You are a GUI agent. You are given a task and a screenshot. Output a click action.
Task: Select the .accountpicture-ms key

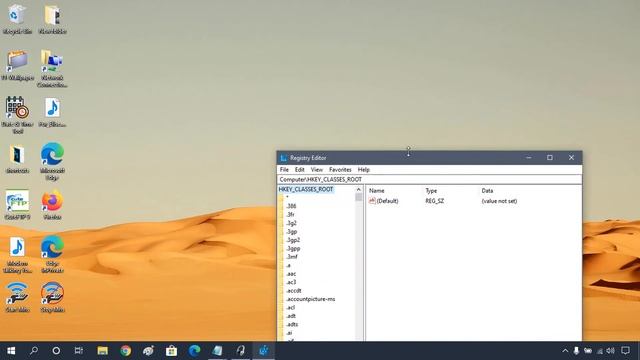point(310,299)
